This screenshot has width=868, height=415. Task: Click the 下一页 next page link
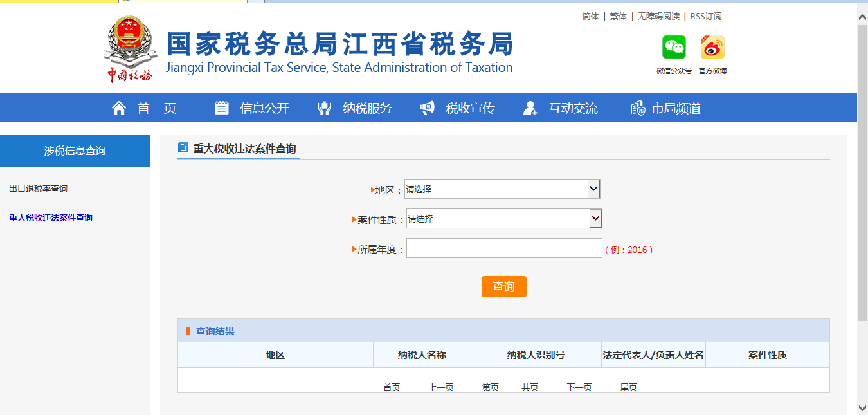pos(578,387)
